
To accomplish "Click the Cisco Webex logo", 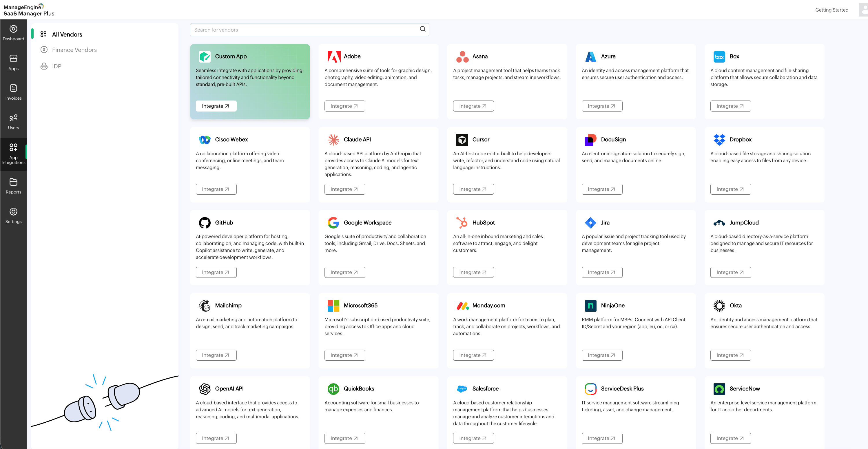I will pos(205,139).
